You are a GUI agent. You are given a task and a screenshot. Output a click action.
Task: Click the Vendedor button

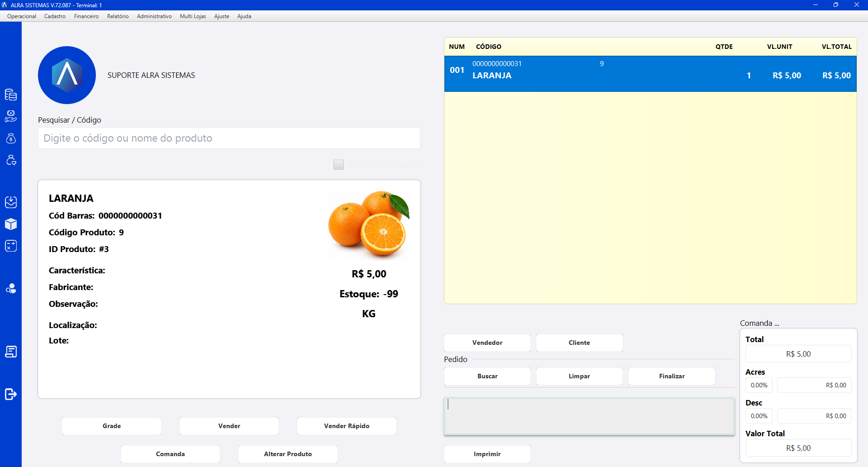click(x=487, y=343)
